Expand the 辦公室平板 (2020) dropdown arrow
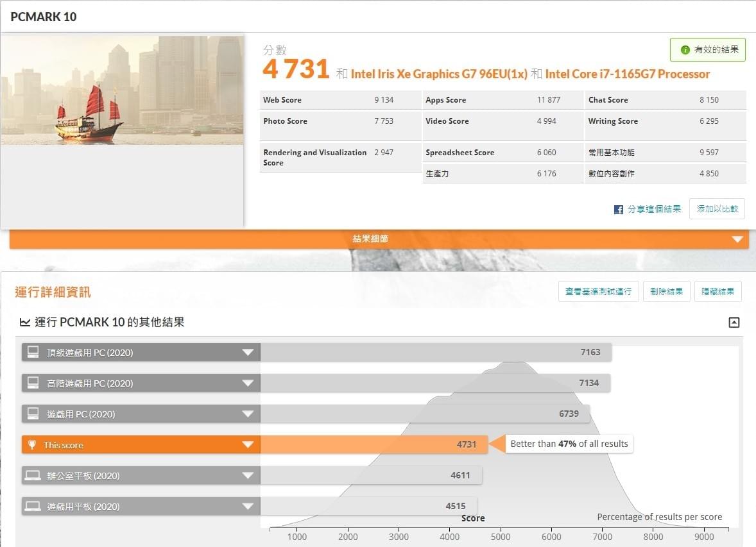The height and width of the screenshot is (547, 756). [x=248, y=475]
